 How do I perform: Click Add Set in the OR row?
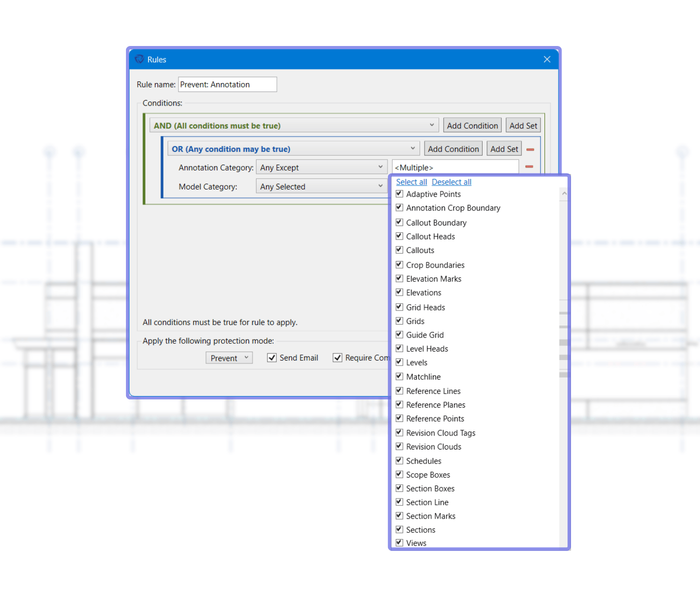click(504, 149)
